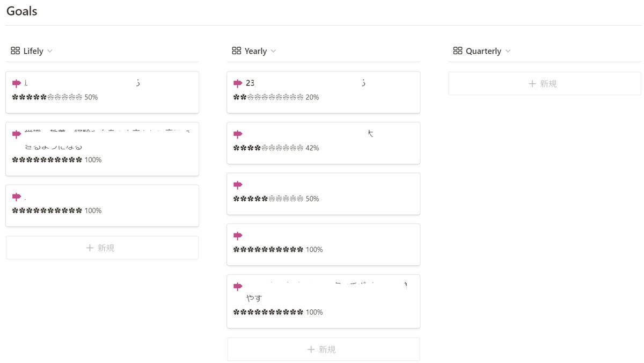Viewport: 644px width, 363px height.
Task: Click the gallery view icon beside Quarterly
Action: 457,50
